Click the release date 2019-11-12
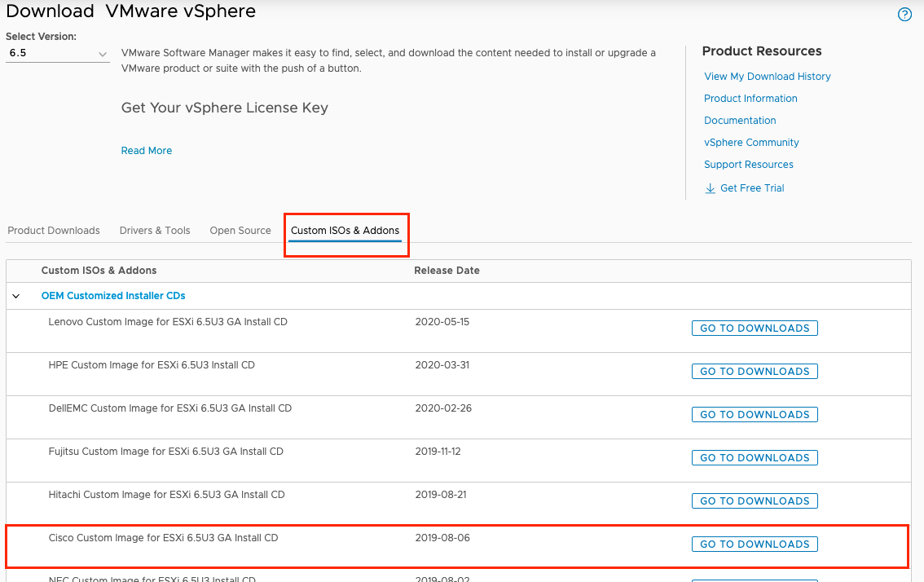The width and height of the screenshot is (924, 582). [x=438, y=452]
